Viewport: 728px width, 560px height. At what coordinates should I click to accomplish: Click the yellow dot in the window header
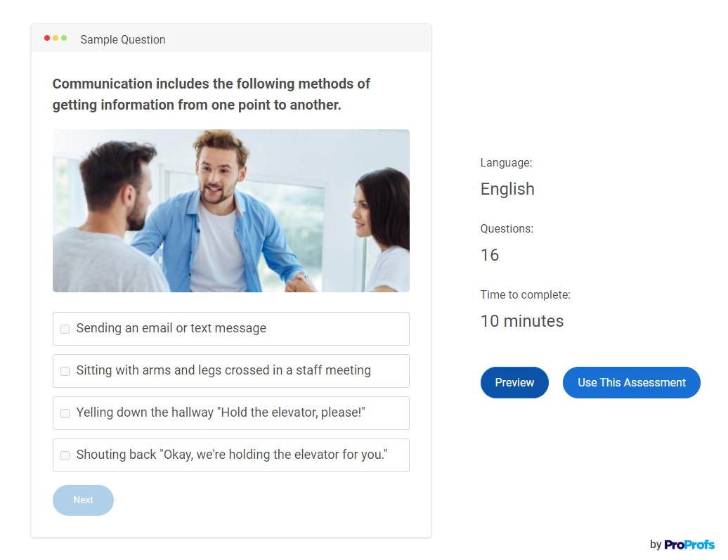(56, 38)
